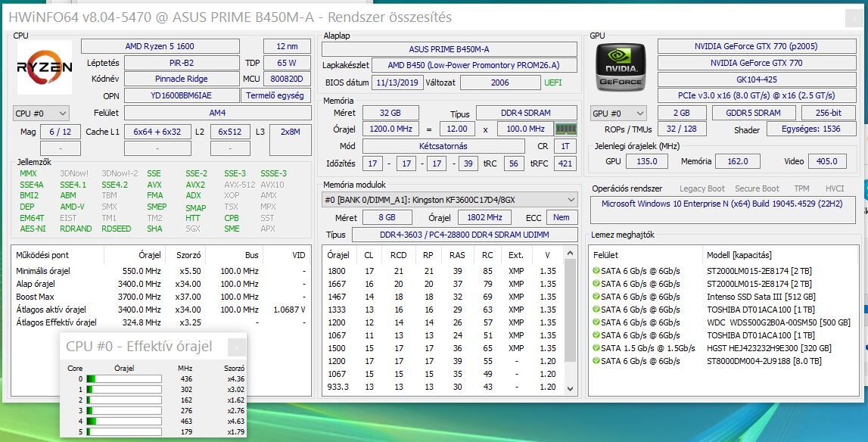Viewport: 868px width, 442px height.
Task: Click status icon of SATA 1.5 Gb/s row
Action: (x=596, y=348)
